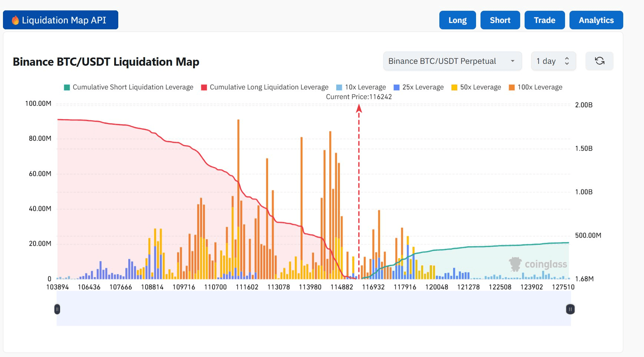Click the right zoom range slider handle
This screenshot has height=357, width=644.
(571, 309)
